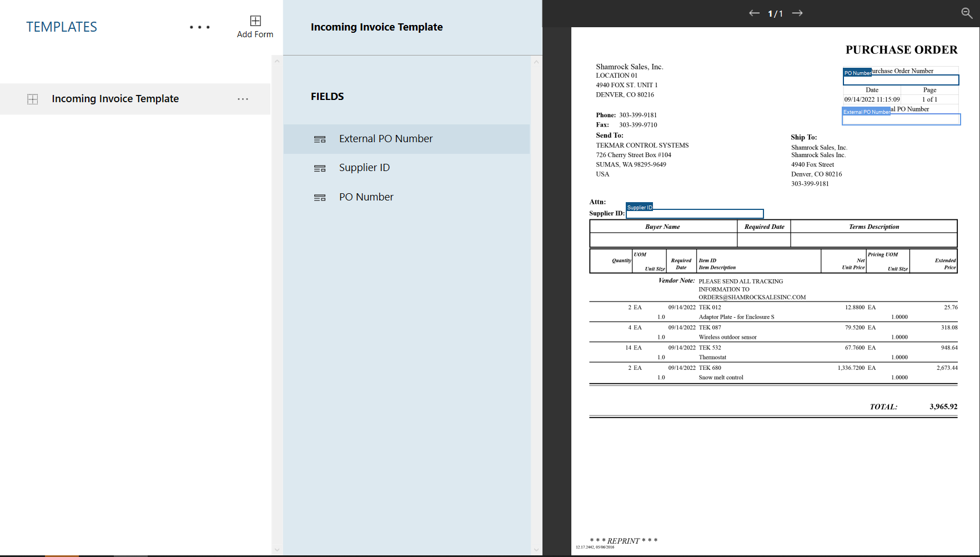Viewport: 980px width, 557px height.
Task: Click the External PO Number field in the FIELDS panel
Action: [386, 138]
